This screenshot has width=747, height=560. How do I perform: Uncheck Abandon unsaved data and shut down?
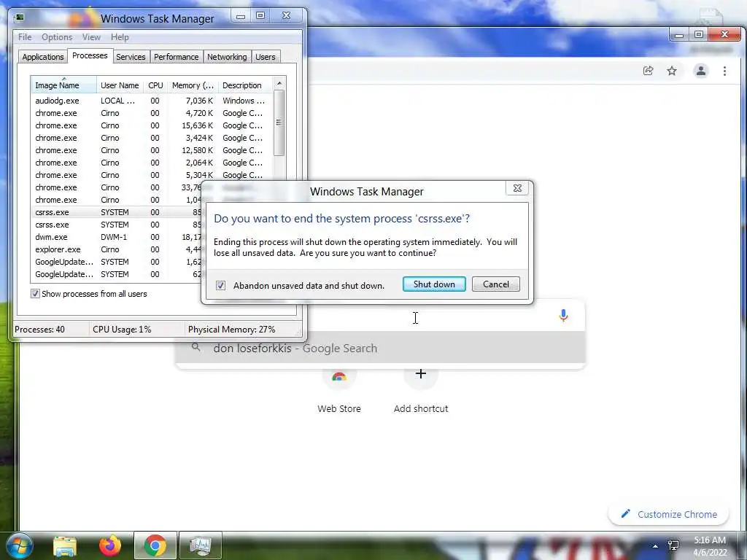click(220, 285)
